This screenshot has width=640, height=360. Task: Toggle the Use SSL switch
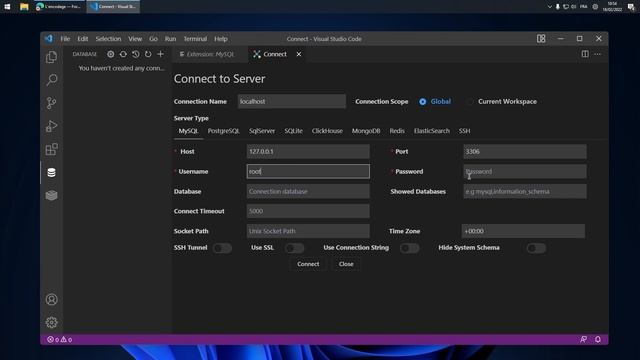(x=295, y=248)
